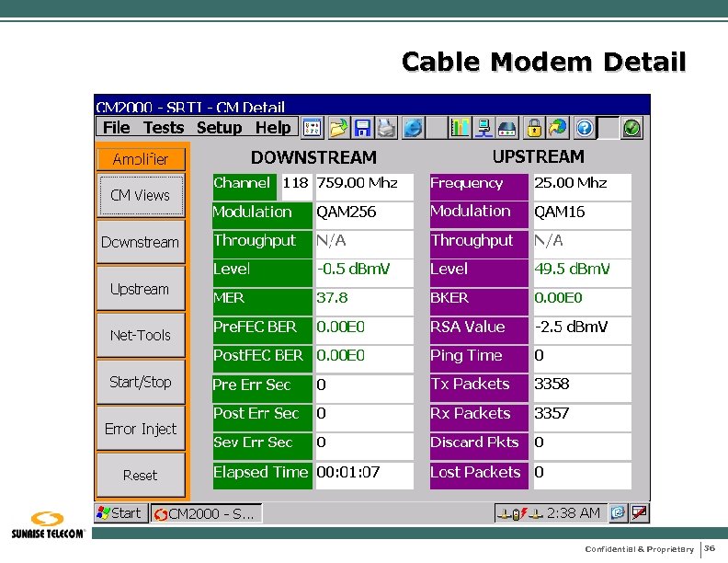This screenshot has width=728, height=563.
Task: Click the 2:38 AM taskbar clock
Action: tap(573, 513)
